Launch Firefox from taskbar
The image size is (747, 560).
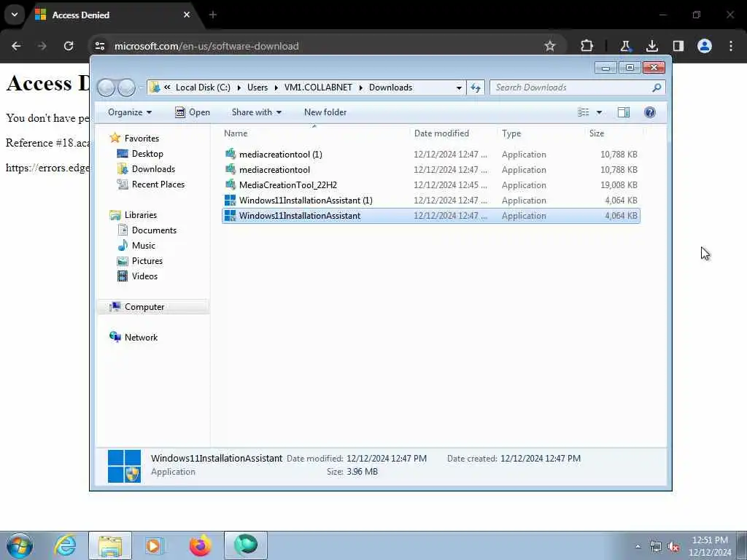(200, 545)
